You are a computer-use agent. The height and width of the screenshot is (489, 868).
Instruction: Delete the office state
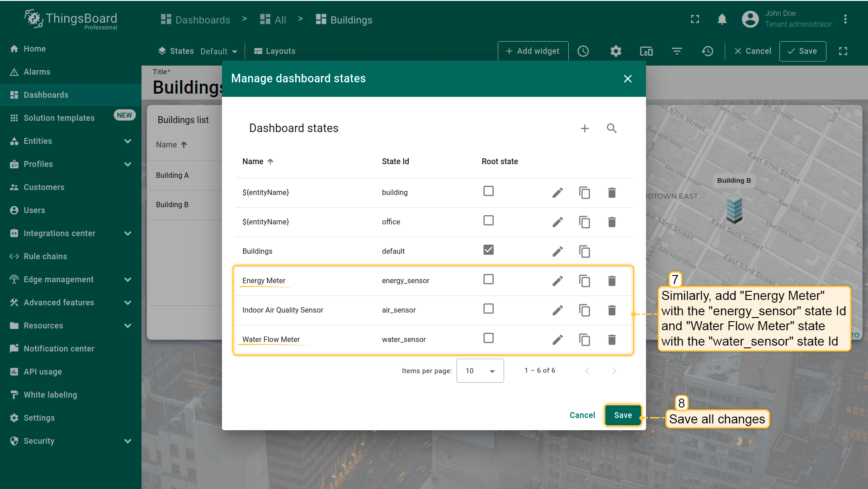(x=612, y=222)
